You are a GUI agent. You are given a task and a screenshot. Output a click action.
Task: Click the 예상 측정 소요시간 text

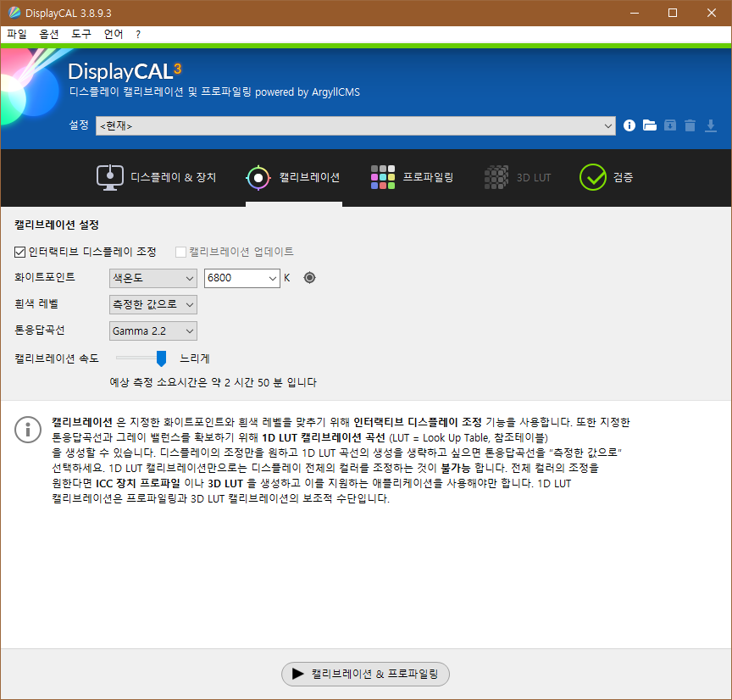[x=213, y=382]
